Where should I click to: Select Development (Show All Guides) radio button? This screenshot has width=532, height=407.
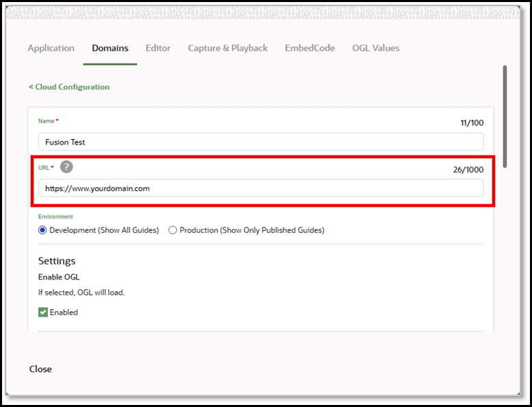point(42,230)
